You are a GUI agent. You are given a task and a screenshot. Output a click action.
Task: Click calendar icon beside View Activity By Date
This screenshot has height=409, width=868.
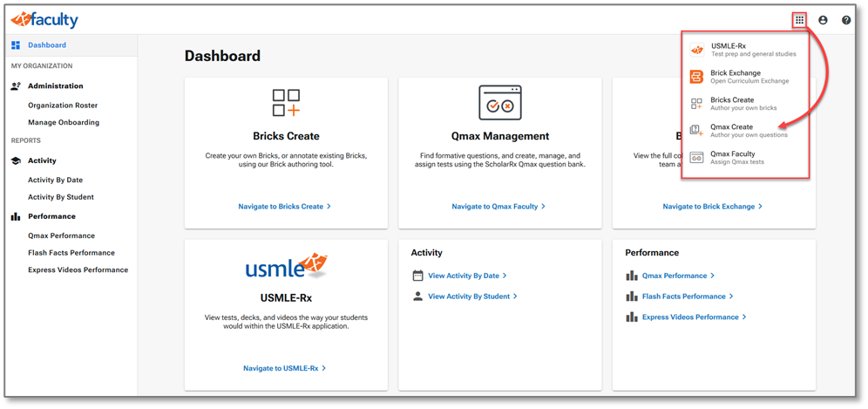point(417,276)
